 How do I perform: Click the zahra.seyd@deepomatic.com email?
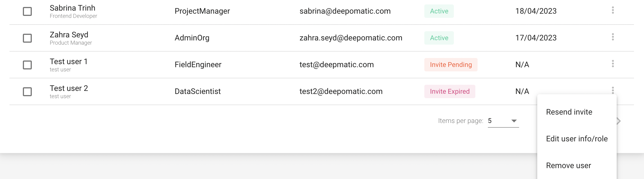point(351,38)
